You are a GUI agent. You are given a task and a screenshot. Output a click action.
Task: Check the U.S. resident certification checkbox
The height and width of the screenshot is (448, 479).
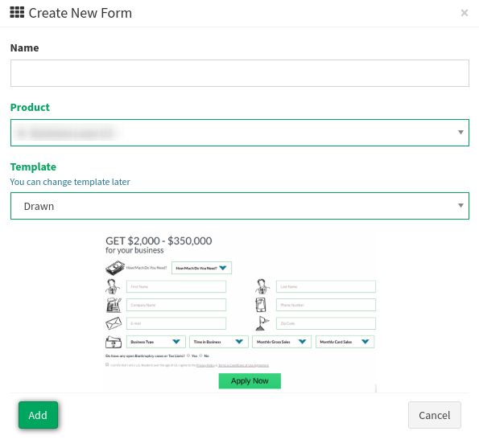point(107,364)
